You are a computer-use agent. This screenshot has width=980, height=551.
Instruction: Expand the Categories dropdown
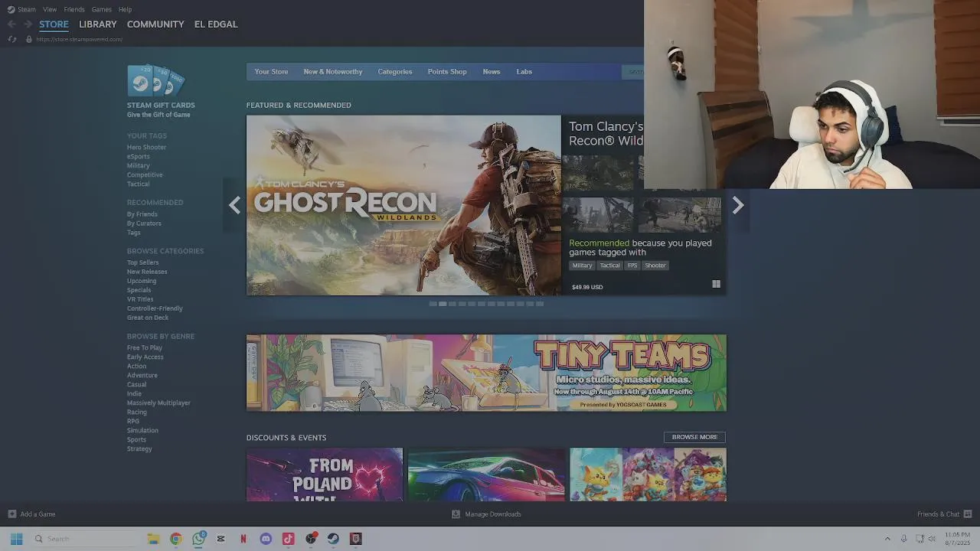pyautogui.click(x=395, y=72)
